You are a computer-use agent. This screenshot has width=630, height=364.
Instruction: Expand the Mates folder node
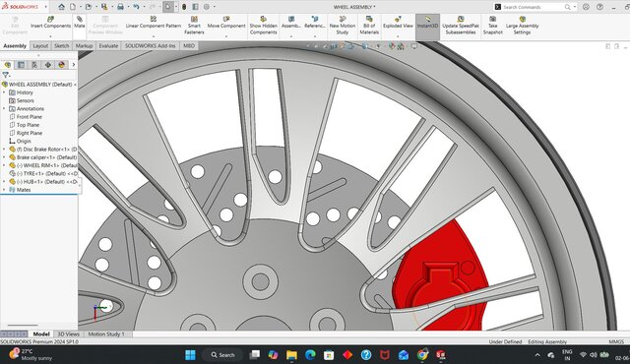pyautogui.click(x=4, y=190)
